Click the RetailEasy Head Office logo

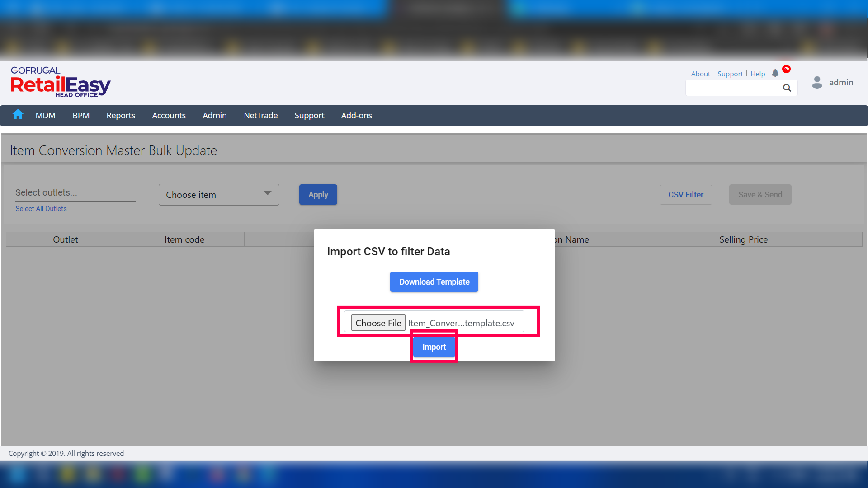[61, 82]
